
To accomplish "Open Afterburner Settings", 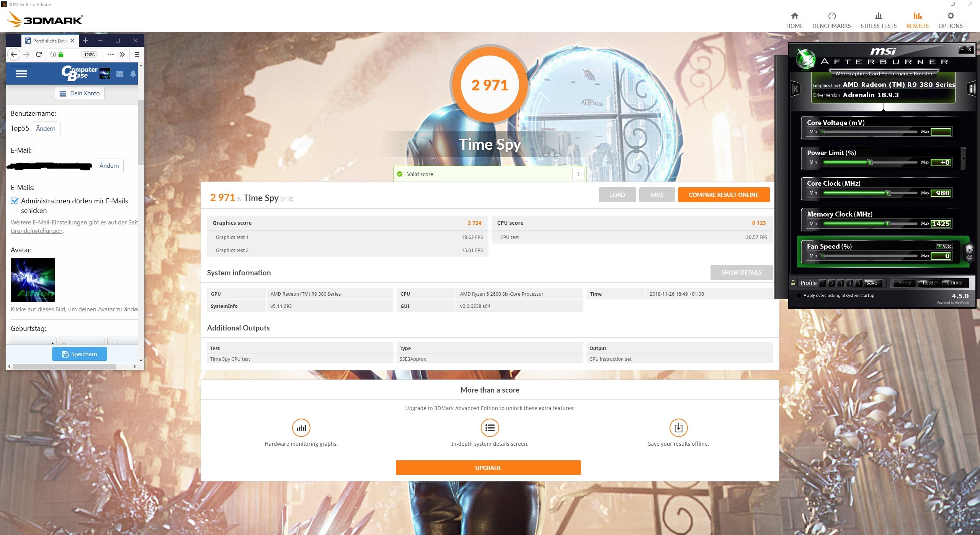I will pos(952,283).
